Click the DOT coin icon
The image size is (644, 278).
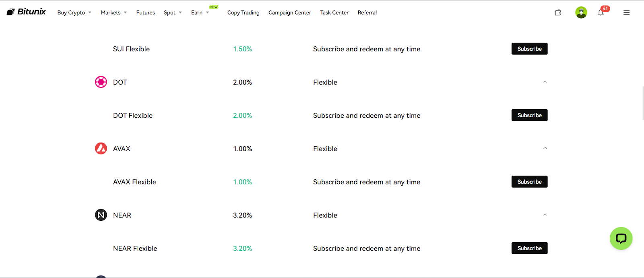101,82
